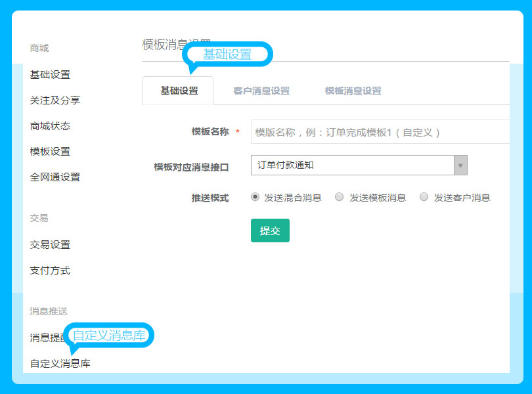Open 消息提醒 under the 消息推送 section
The height and width of the screenshot is (394, 532).
point(46,338)
